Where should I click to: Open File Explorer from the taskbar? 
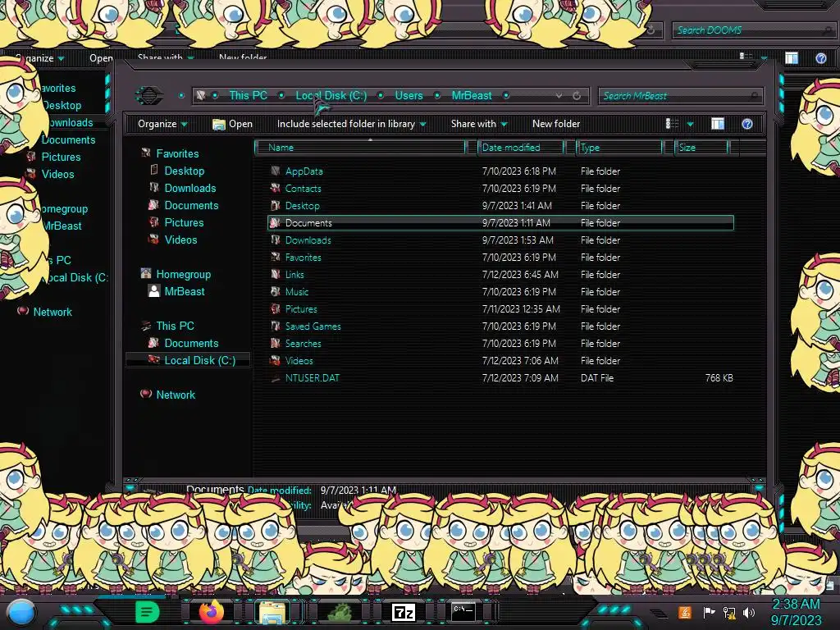tap(272, 612)
